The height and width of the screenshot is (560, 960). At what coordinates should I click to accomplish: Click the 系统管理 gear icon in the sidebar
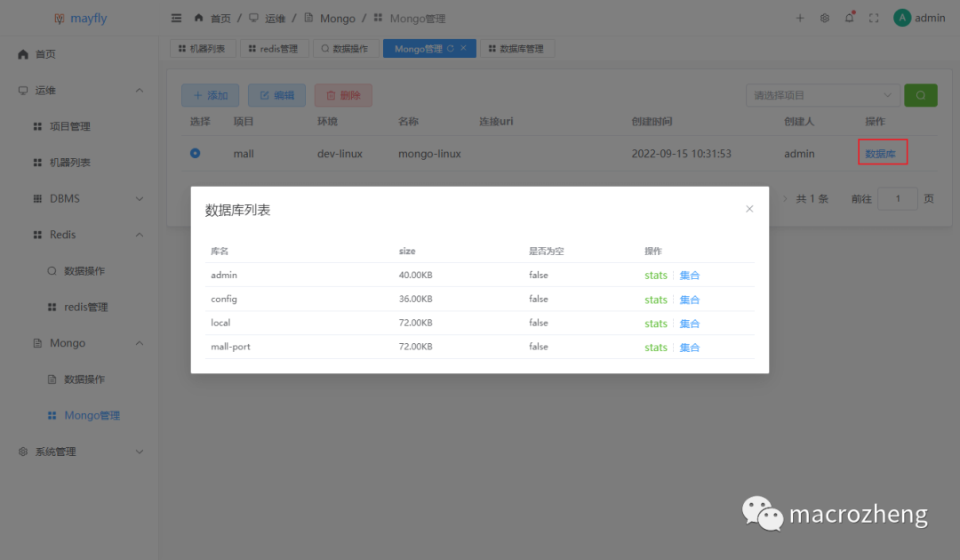pyautogui.click(x=21, y=451)
